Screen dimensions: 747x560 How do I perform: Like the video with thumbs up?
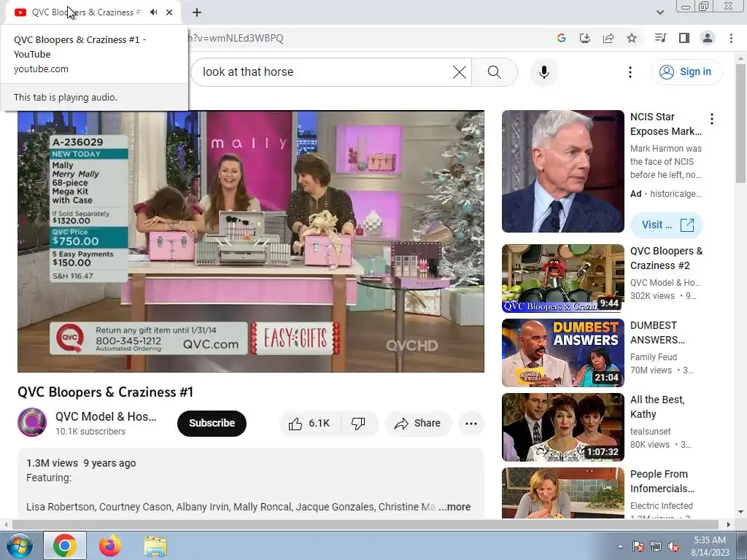pos(310,424)
